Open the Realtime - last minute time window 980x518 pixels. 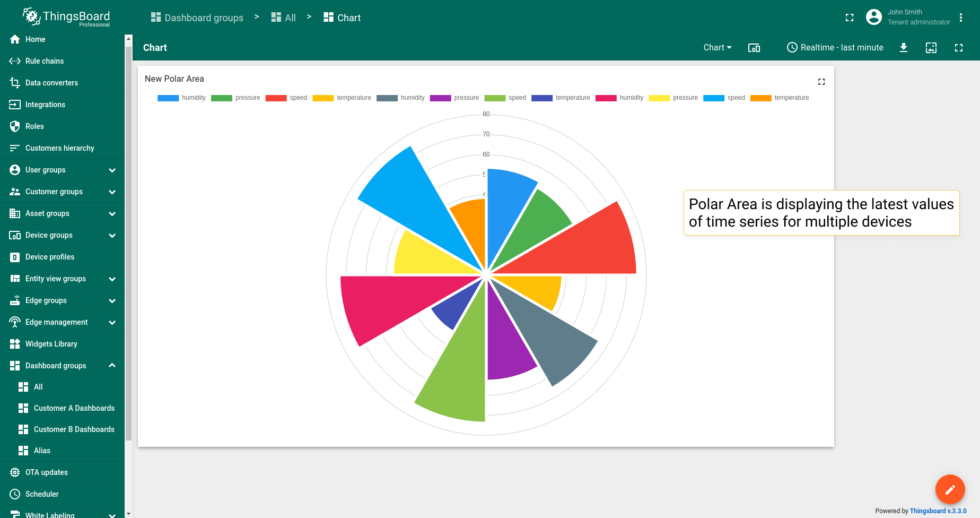835,48
